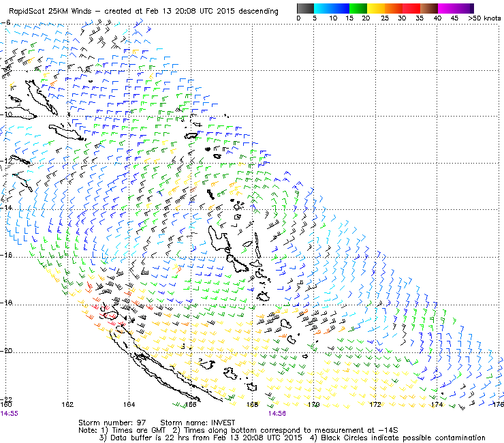Click the "RapidScat 25KM Winds" title text
Viewport: 504px width, 443px height.
pyautogui.click(x=50, y=11)
